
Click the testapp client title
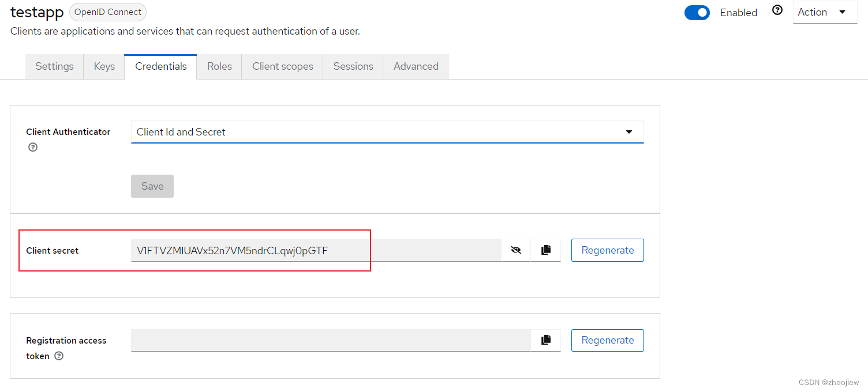37,13
